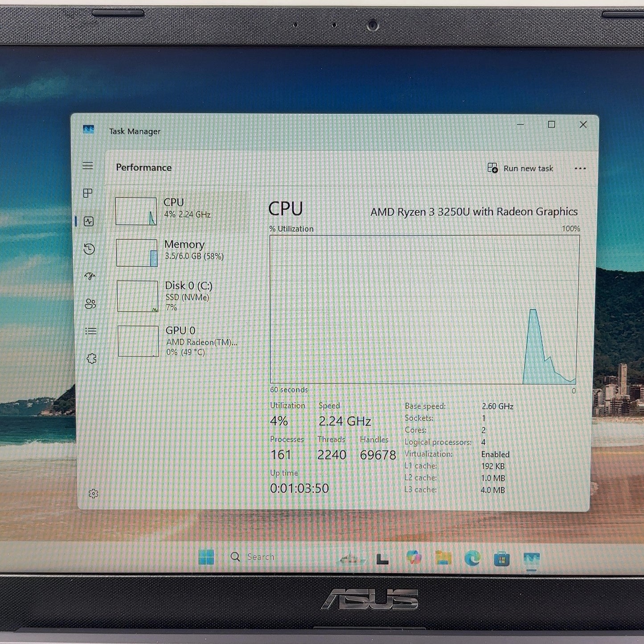The image size is (644, 644).
Task: Click the CPU mini graph thumbnail
Action: (x=136, y=211)
